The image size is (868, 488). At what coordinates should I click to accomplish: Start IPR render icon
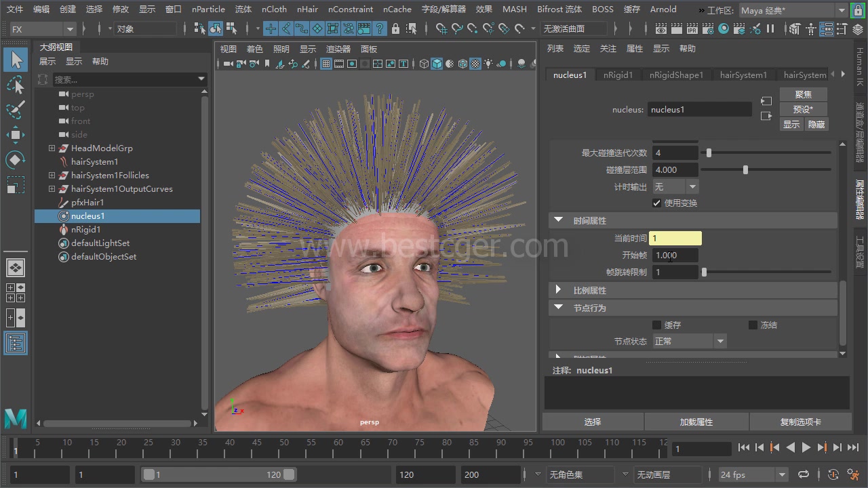pos(692,28)
